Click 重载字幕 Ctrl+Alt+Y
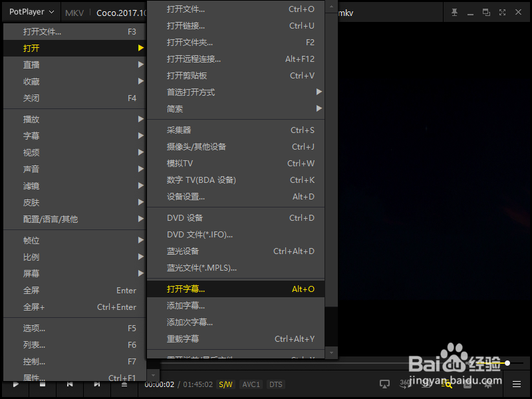The image size is (532, 399). pos(236,339)
